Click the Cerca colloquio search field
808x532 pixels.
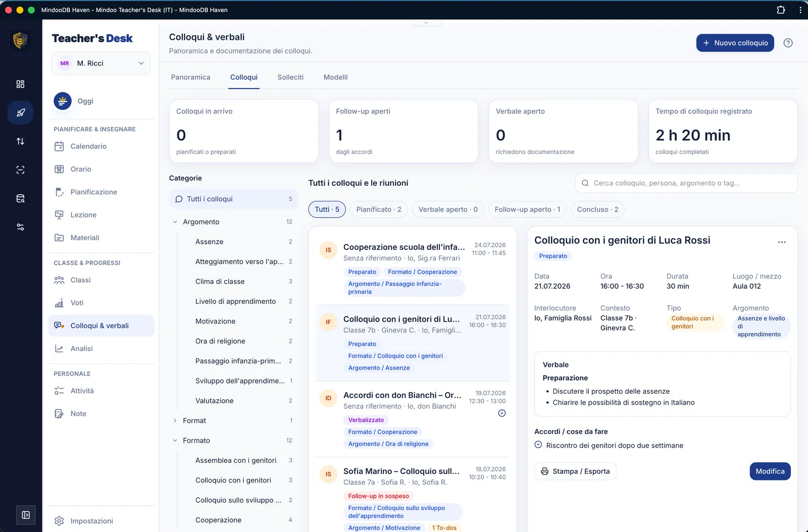pos(686,183)
